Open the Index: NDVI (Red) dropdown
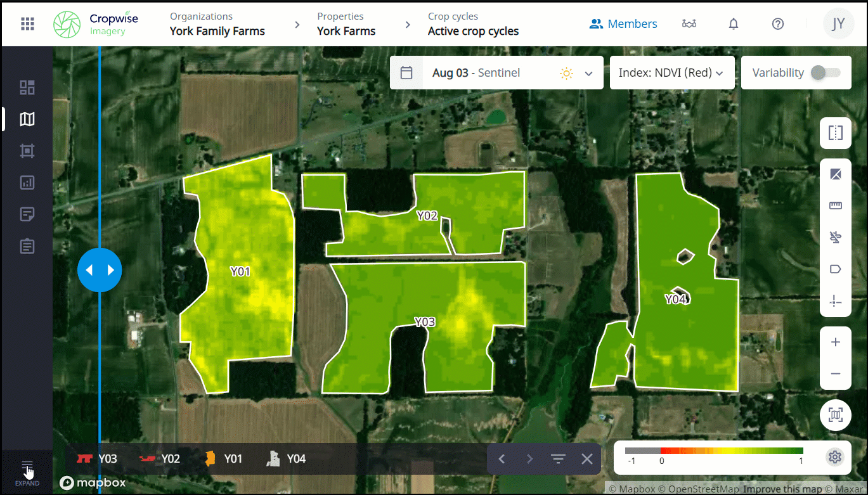This screenshot has height=495, width=868. point(671,73)
